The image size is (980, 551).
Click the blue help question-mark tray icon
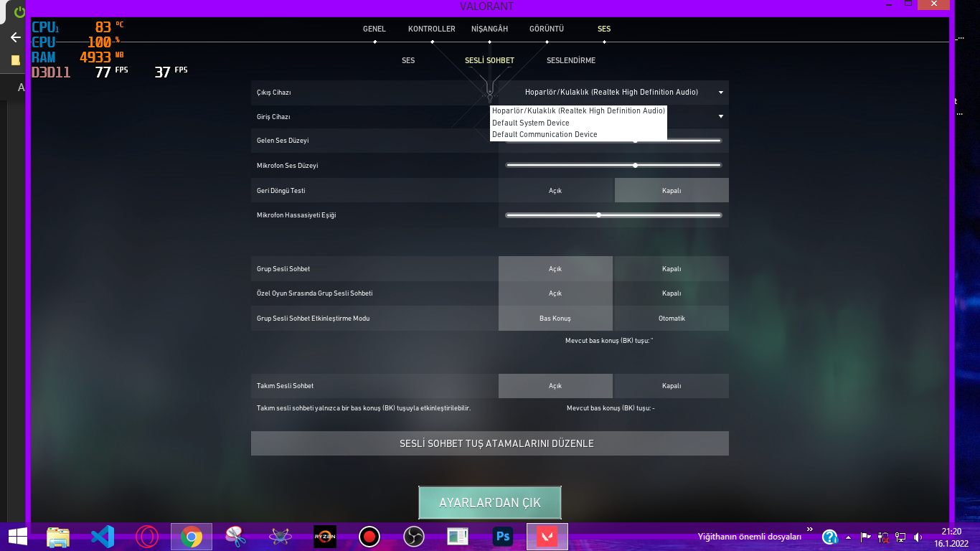[830, 537]
